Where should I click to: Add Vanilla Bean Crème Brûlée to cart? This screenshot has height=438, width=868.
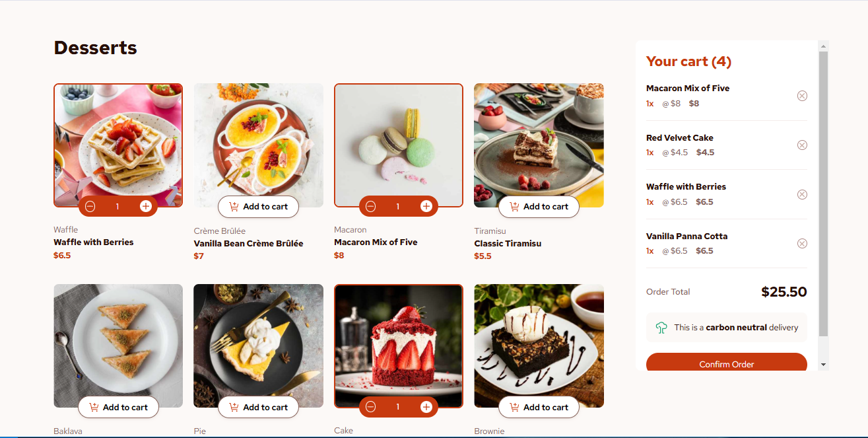pos(258,207)
